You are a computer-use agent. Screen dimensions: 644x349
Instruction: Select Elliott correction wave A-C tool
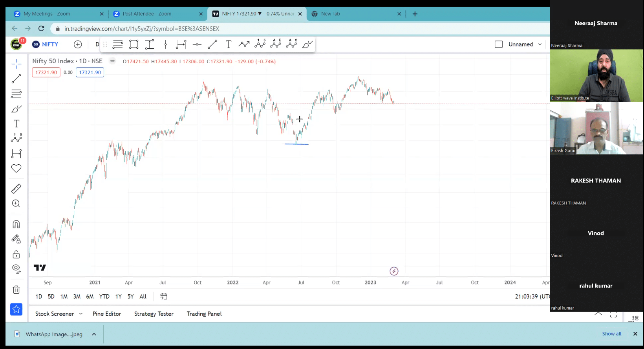coord(291,44)
